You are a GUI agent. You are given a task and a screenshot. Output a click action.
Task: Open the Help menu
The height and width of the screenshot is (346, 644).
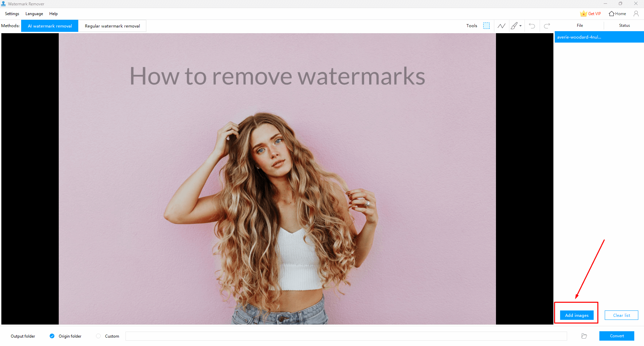[x=53, y=14]
